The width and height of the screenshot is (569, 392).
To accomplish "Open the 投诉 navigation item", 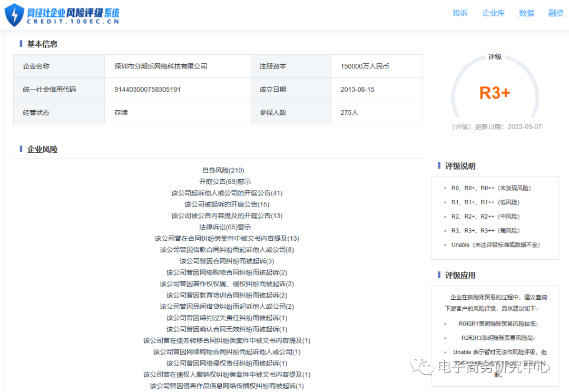I will point(460,13).
